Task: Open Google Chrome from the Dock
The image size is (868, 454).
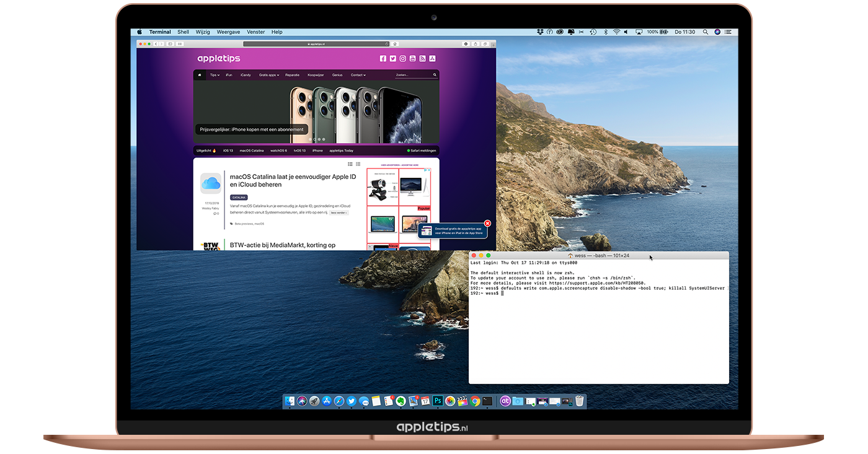Action: pyautogui.click(x=475, y=401)
